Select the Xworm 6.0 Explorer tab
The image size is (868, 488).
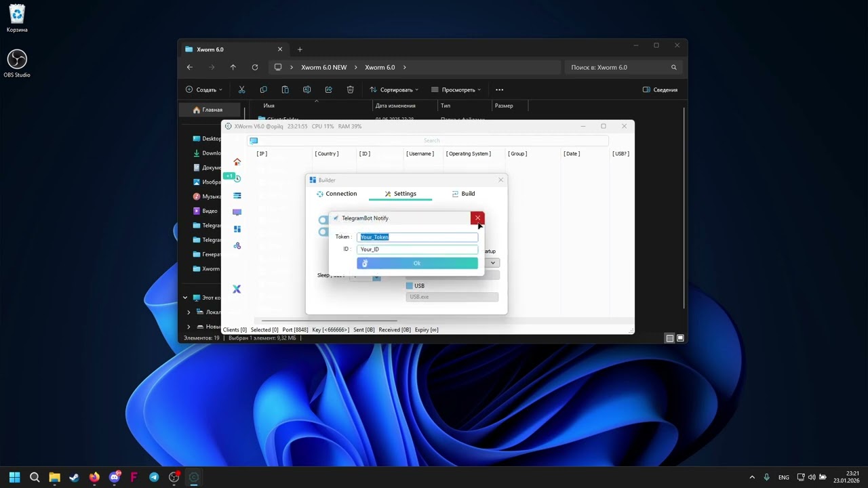coord(233,49)
